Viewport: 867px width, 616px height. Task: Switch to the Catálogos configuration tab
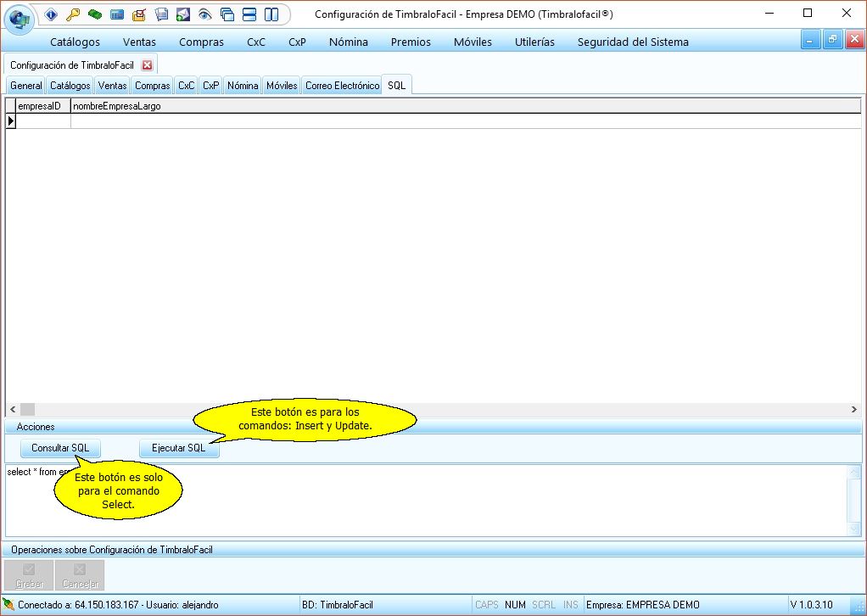click(x=70, y=86)
